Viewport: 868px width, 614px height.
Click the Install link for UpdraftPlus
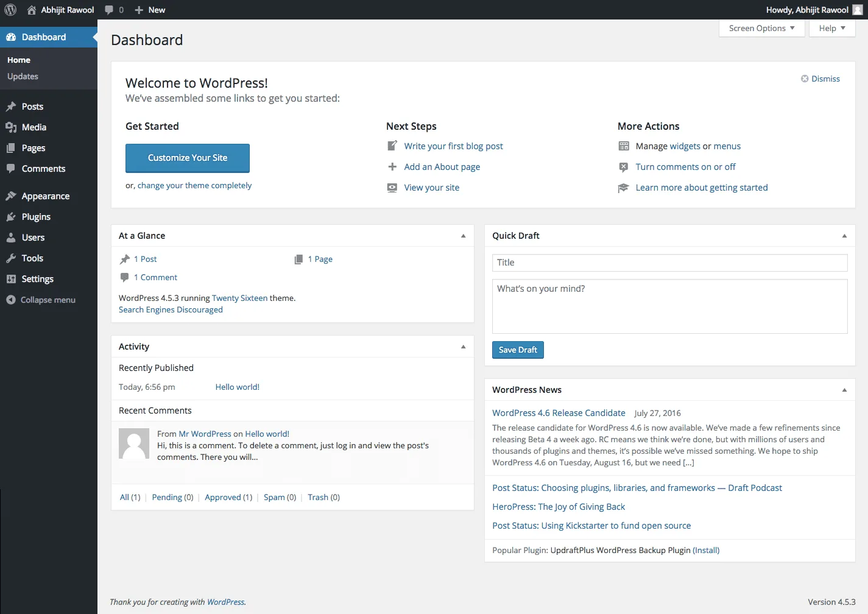click(706, 550)
